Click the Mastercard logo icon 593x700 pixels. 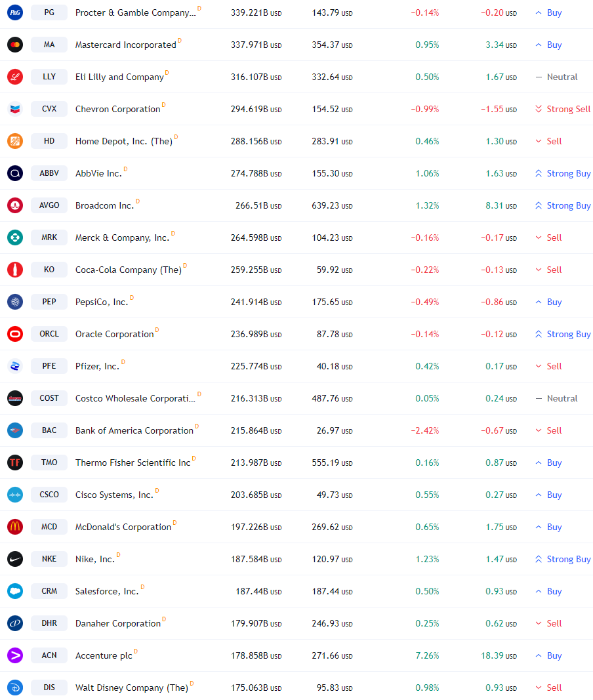point(15,45)
